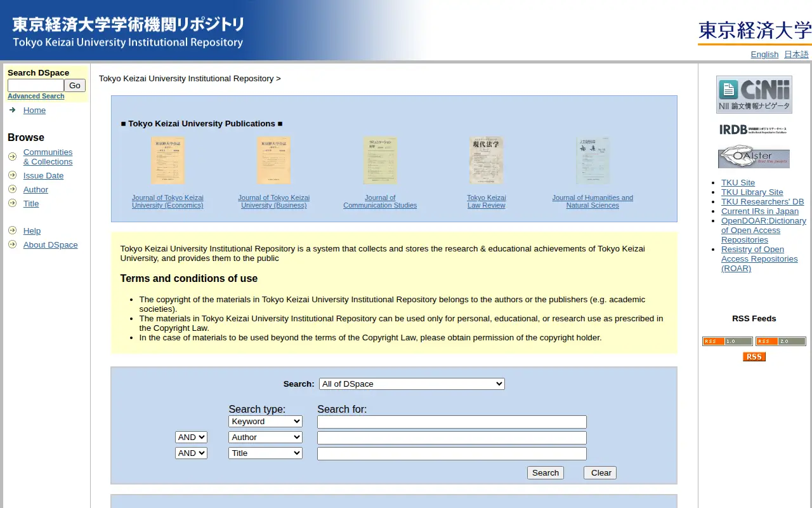Click the Search button in the form

click(x=546, y=472)
